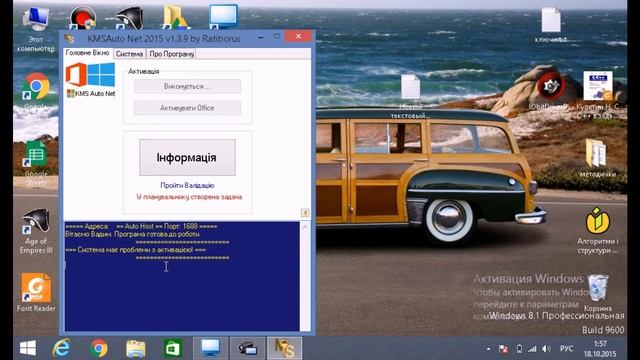The image size is (640, 360).
Task: Click the KMSAuto title bar icon
Action: pyautogui.click(x=69, y=39)
